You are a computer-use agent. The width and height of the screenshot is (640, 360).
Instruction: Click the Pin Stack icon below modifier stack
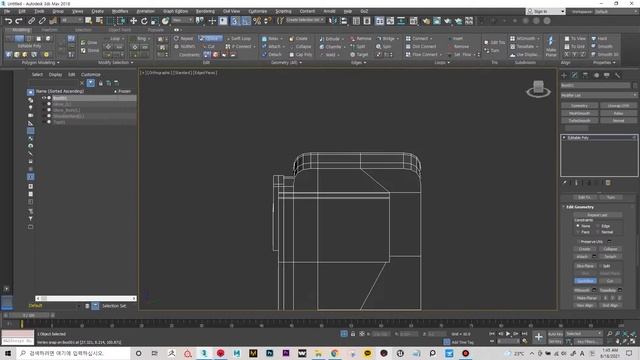(565, 183)
